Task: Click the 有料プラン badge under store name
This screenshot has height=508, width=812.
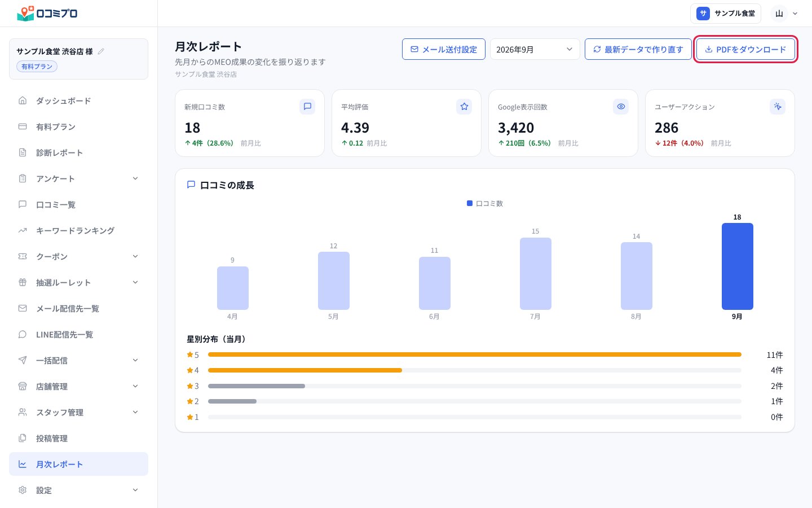Action: click(37, 67)
